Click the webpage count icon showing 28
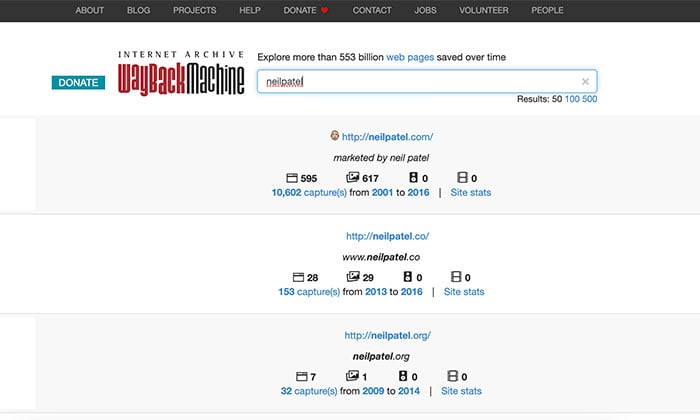The height and width of the screenshot is (420, 700). (298, 277)
